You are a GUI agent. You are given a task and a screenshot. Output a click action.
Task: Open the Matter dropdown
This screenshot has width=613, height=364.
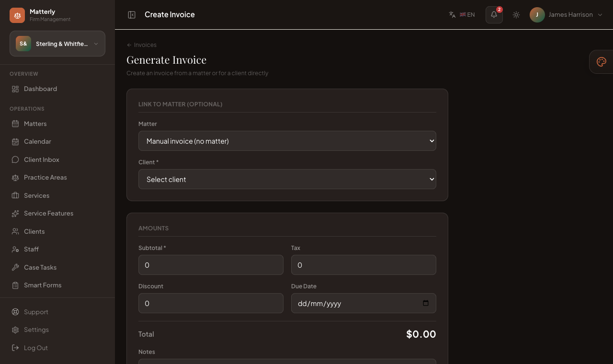click(287, 141)
